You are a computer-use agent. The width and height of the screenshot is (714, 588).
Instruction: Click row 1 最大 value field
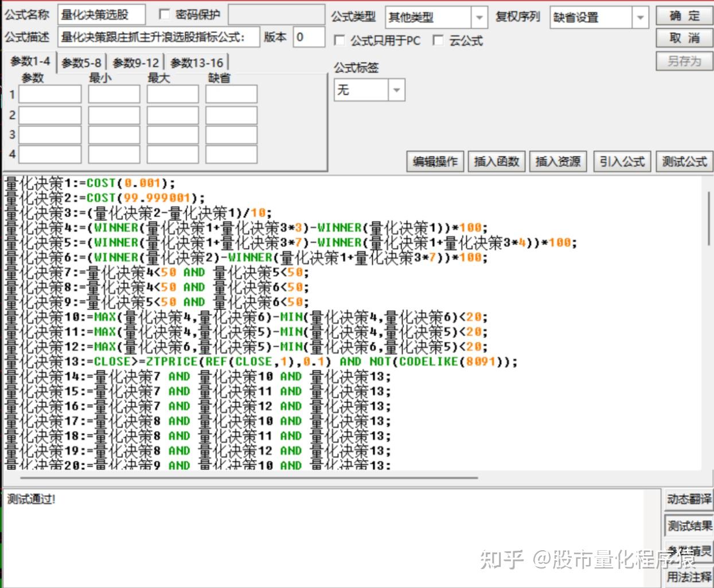pyautogui.click(x=173, y=94)
